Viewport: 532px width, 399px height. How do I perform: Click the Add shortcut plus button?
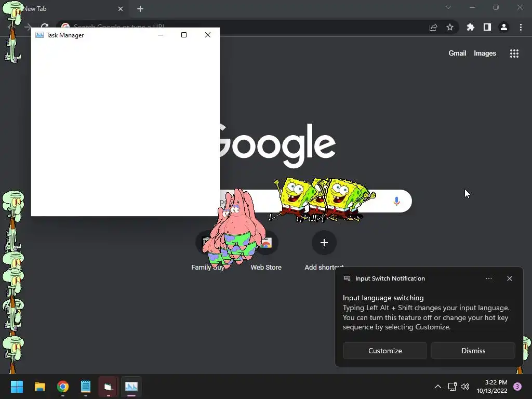[324, 243]
